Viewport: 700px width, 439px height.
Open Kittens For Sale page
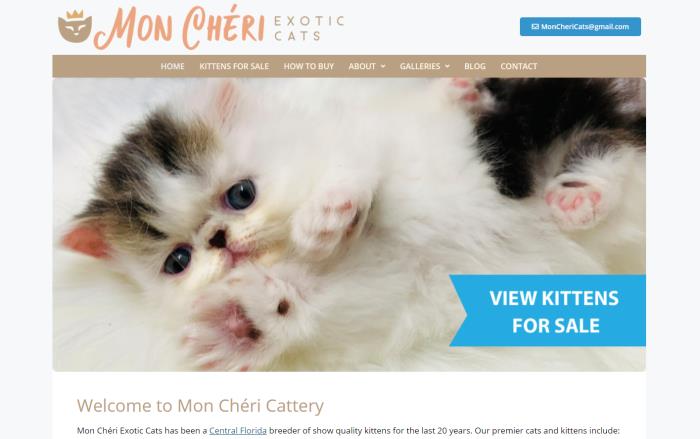pos(234,67)
